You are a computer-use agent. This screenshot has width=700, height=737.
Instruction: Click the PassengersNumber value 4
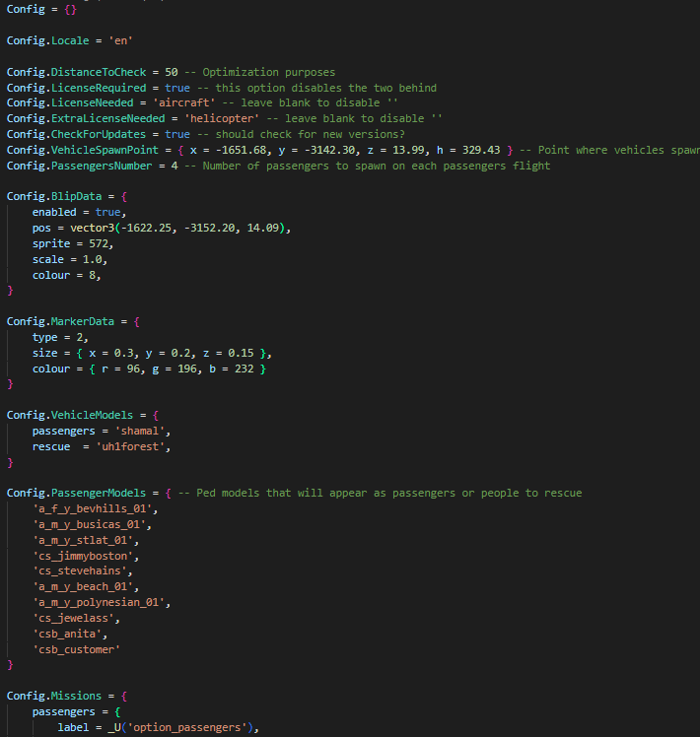coord(175,166)
